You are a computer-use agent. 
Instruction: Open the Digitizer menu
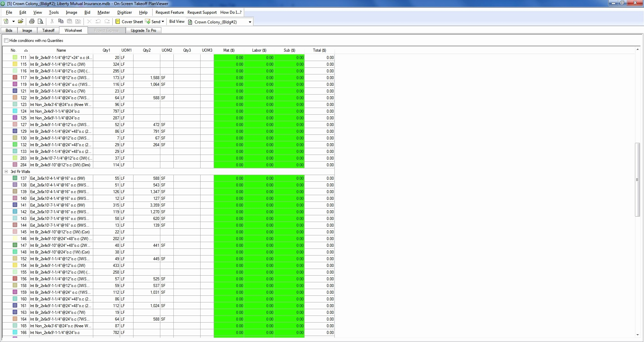pyautogui.click(x=124, y=12)
